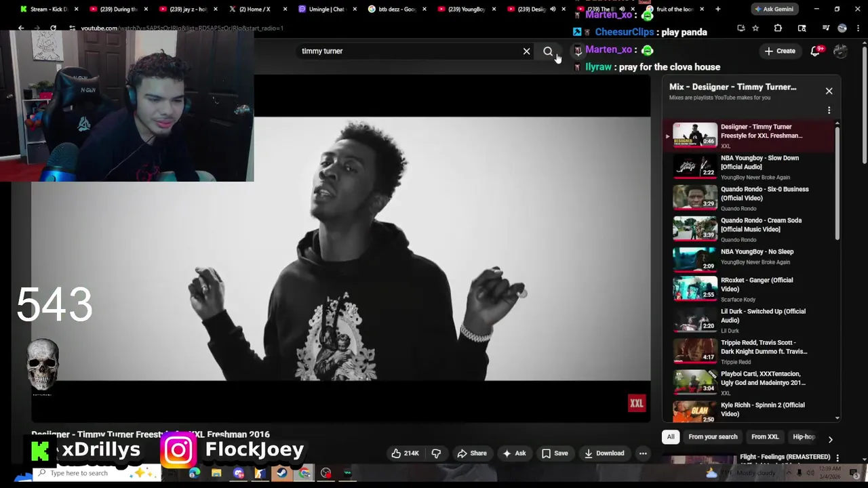Viewport: 868px width, 488px height.
Task: Switch to 'Stream - Kick' tab
Action: pyautogui.click(x=49, y=9)
